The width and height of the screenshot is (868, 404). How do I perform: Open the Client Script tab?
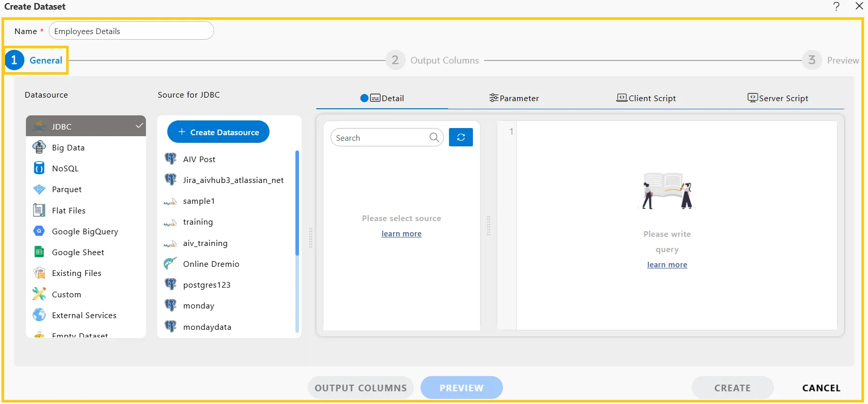click(x=646, y=98)
